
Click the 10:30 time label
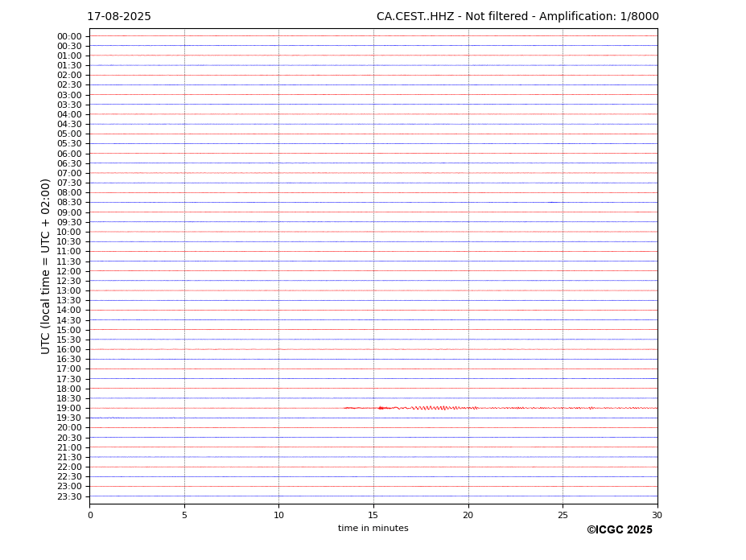pos(69,241)
